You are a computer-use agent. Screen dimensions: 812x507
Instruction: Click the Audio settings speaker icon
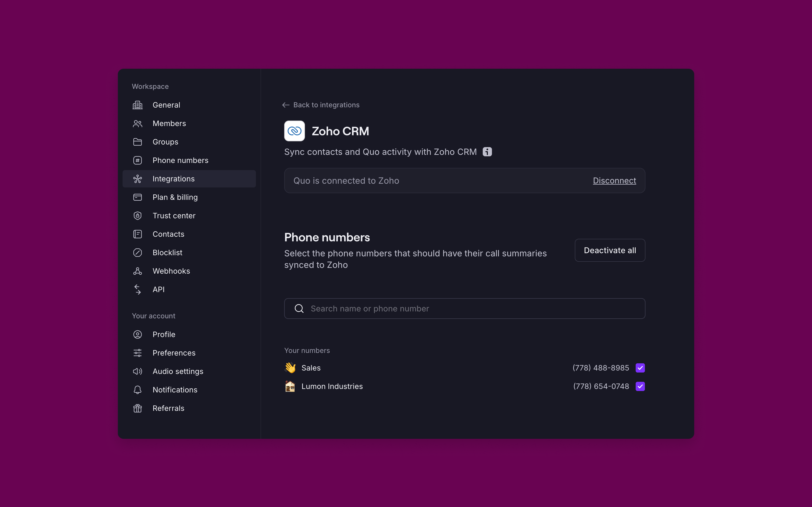(138, 371)
